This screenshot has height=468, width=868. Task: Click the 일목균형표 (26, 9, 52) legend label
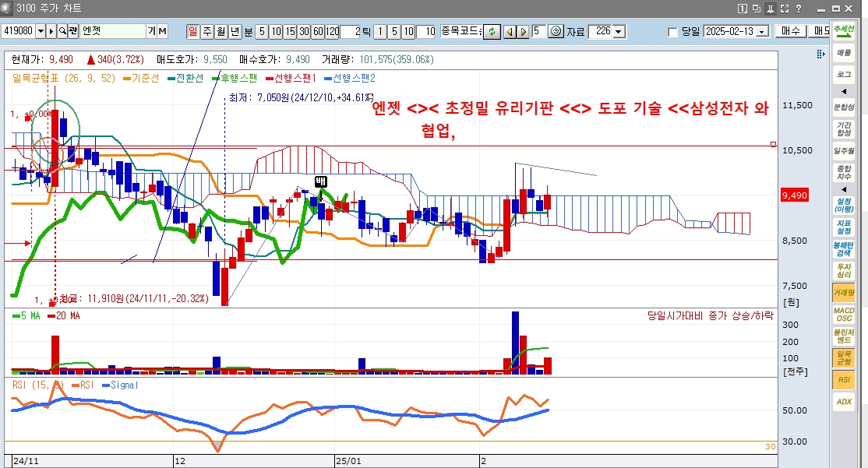pos(64,78)
